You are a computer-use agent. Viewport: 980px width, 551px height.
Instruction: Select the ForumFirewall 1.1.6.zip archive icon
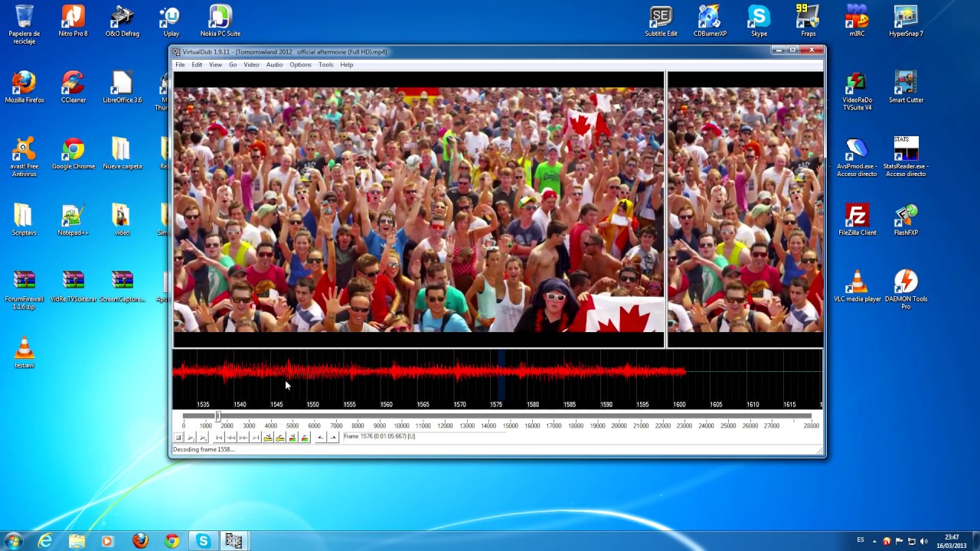[24, 291]
